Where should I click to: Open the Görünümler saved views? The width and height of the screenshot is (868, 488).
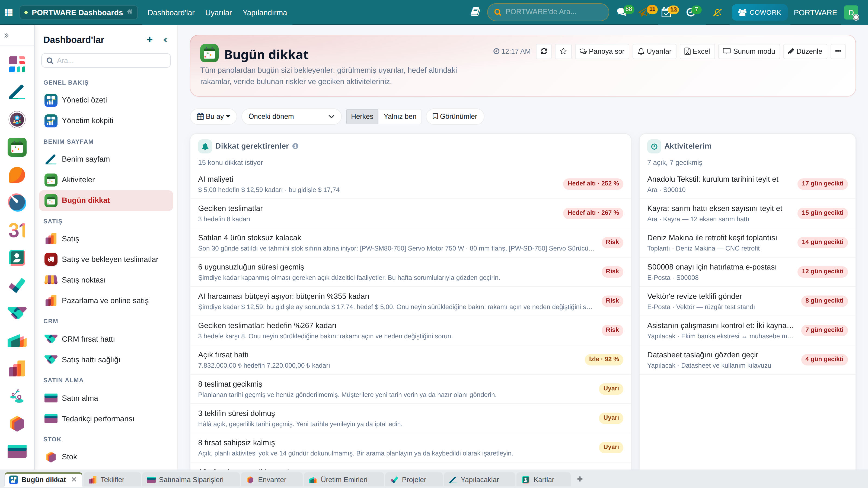[455, 117]
